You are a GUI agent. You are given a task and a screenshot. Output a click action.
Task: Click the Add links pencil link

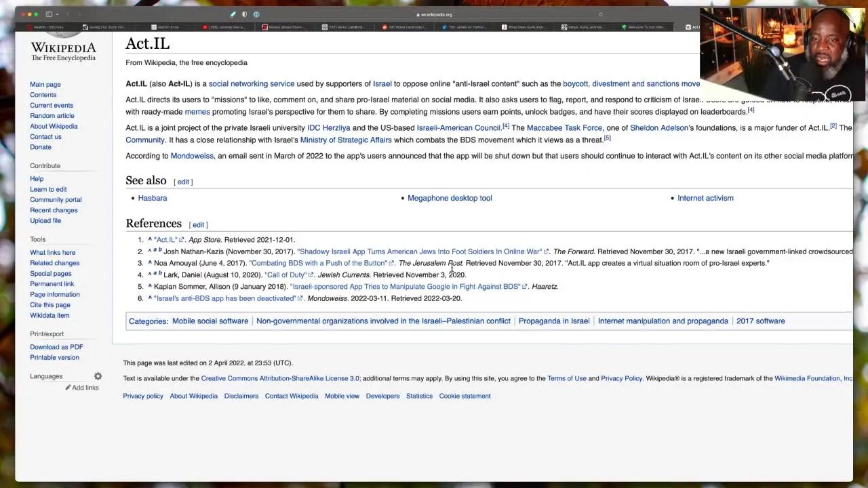click(82, 388)
